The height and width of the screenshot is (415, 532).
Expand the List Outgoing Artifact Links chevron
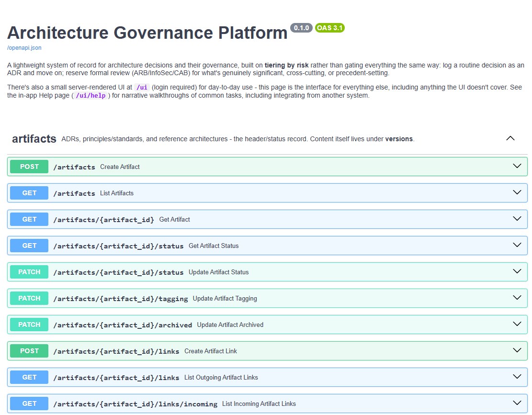click(x=517, y=377)
